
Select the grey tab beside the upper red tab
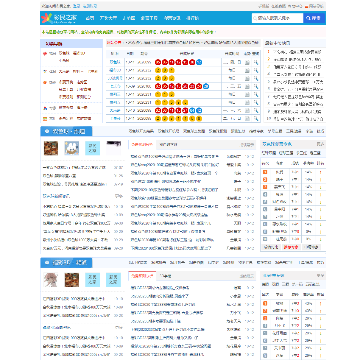(168, 145)
